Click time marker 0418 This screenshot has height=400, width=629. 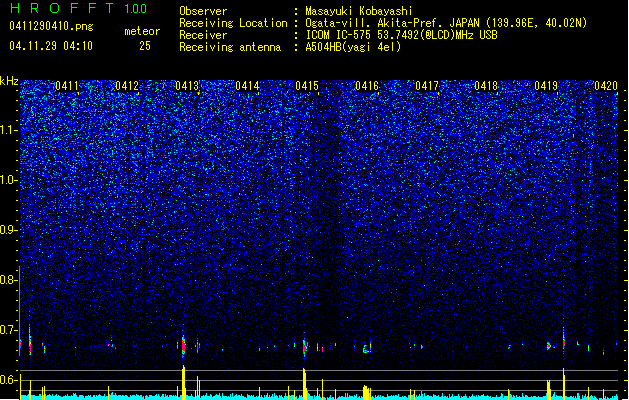pyautogui.click(x=486, y=86)
